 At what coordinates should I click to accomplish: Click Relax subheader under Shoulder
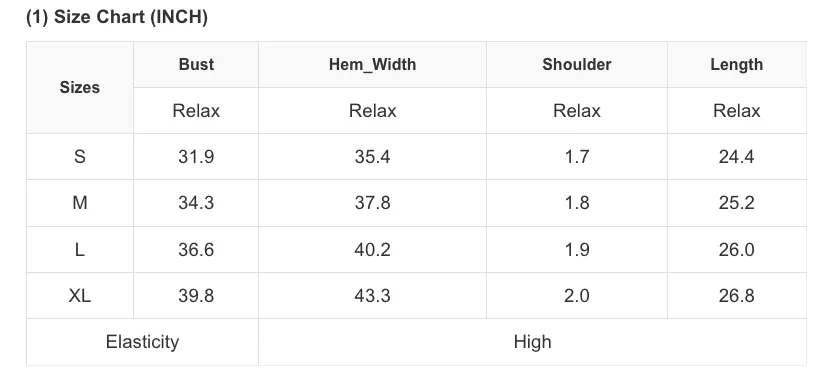tap(576, 111)
